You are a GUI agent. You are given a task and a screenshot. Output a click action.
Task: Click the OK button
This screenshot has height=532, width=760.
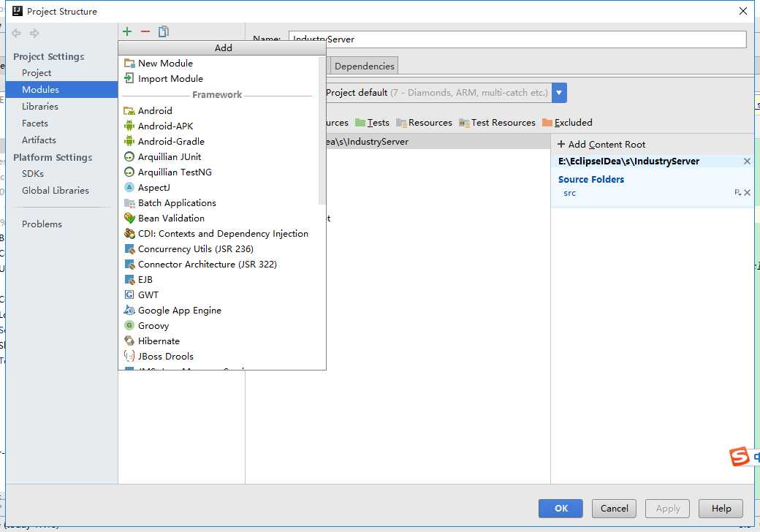[x=560, y=509]
